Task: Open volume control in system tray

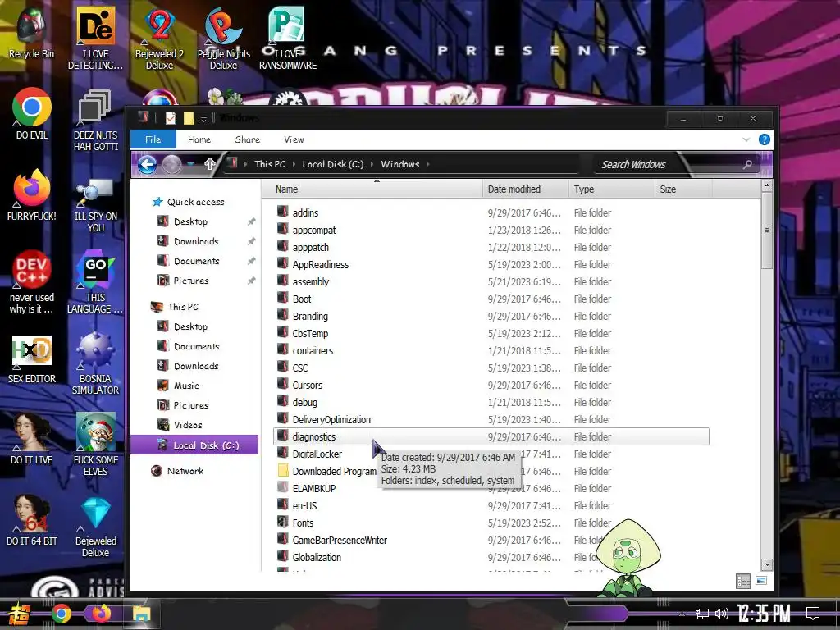Action: click(722, 614)
